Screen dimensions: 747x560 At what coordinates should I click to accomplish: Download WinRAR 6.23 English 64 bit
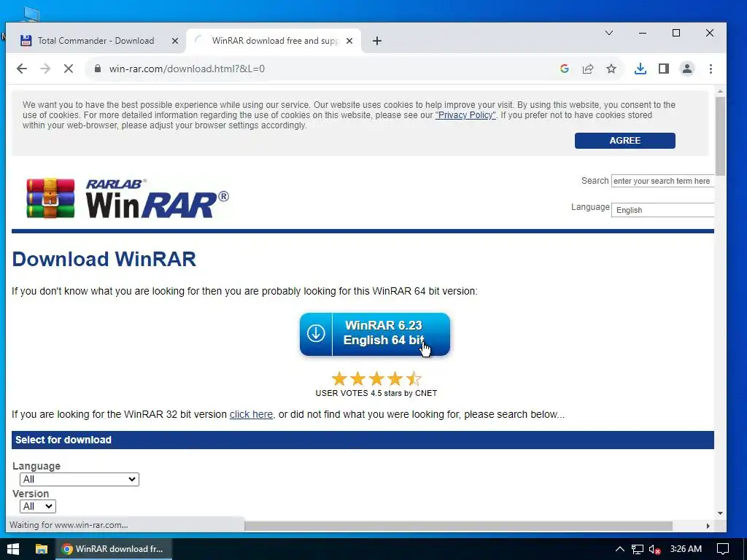click(375, 334)
